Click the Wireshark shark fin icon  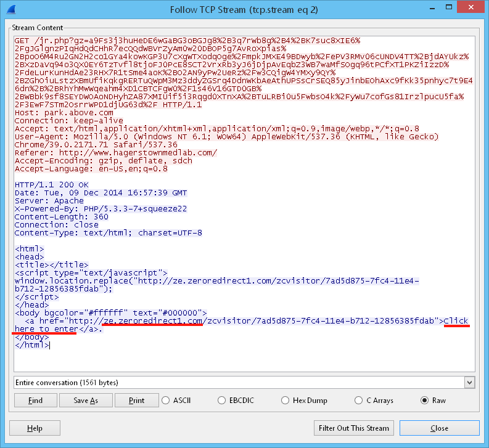click(11, 9)
